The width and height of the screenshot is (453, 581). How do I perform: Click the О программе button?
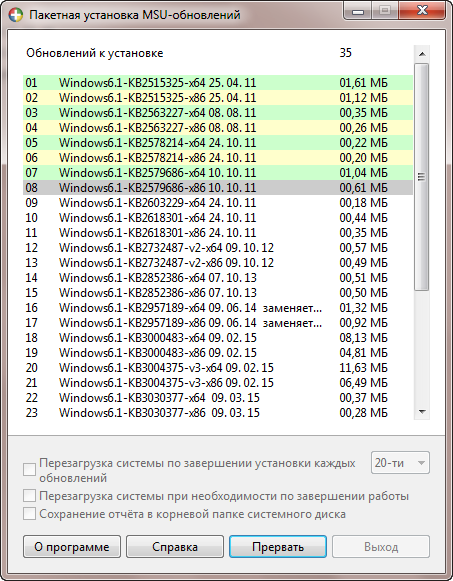point(72,547)
